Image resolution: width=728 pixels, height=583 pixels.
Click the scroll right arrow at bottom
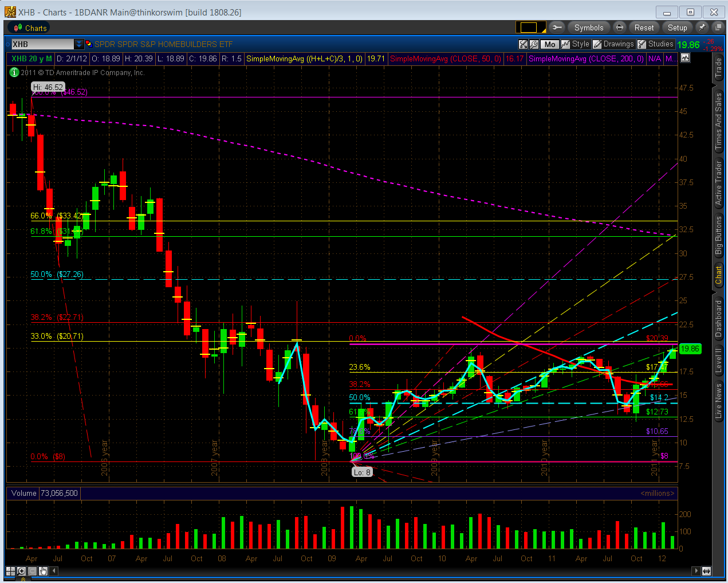pos(696,571)
